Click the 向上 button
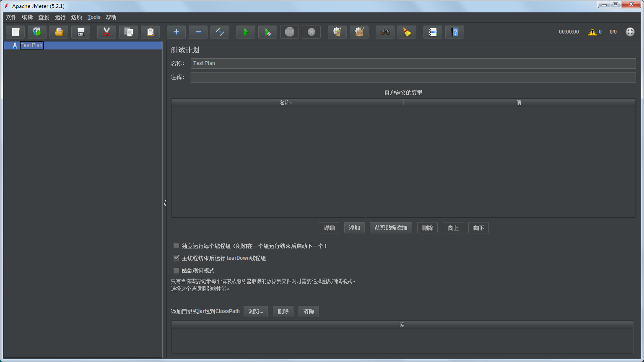 453,228
